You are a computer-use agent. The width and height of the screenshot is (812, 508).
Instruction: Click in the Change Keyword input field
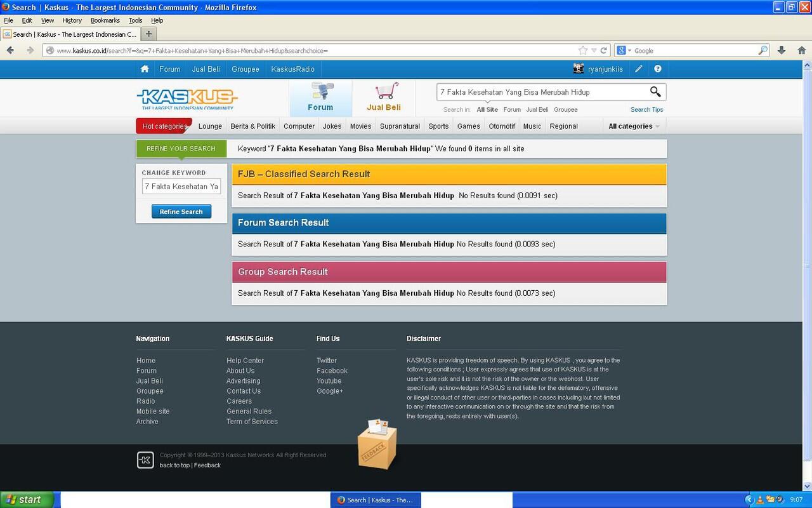pos(181,187)
